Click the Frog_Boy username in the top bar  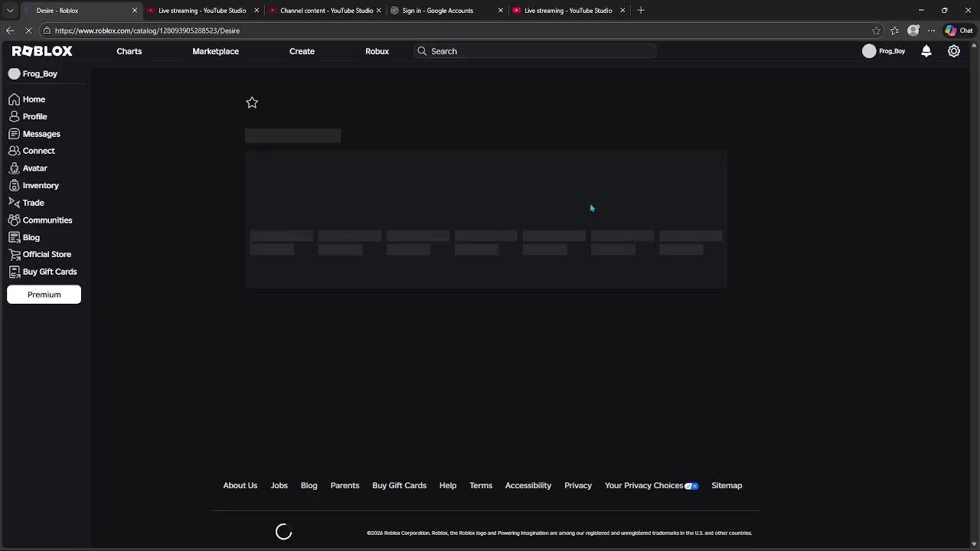(892, 51)
